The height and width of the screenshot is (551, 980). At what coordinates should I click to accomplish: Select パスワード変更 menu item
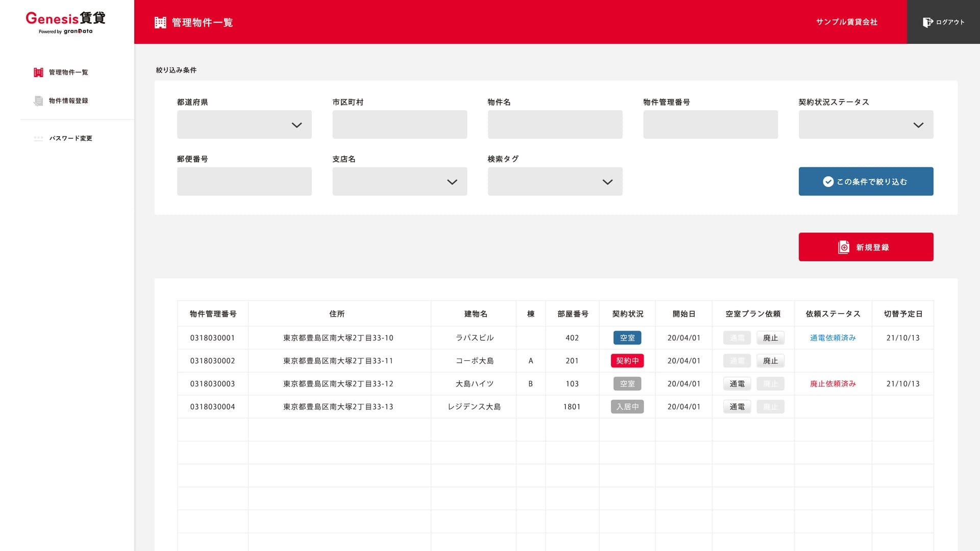click(x=70, y=138)
